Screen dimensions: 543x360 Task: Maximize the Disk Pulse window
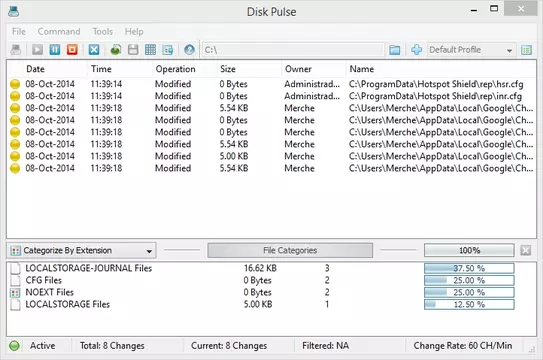494,9
